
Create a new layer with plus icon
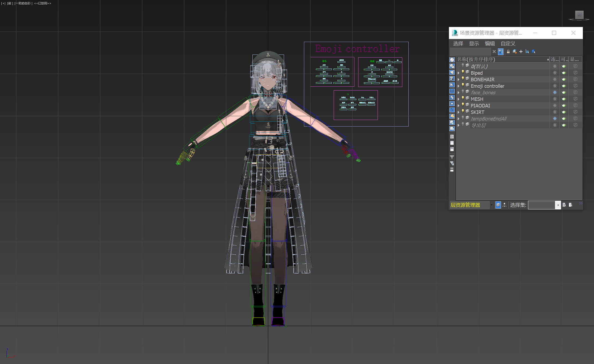[521, 52]
